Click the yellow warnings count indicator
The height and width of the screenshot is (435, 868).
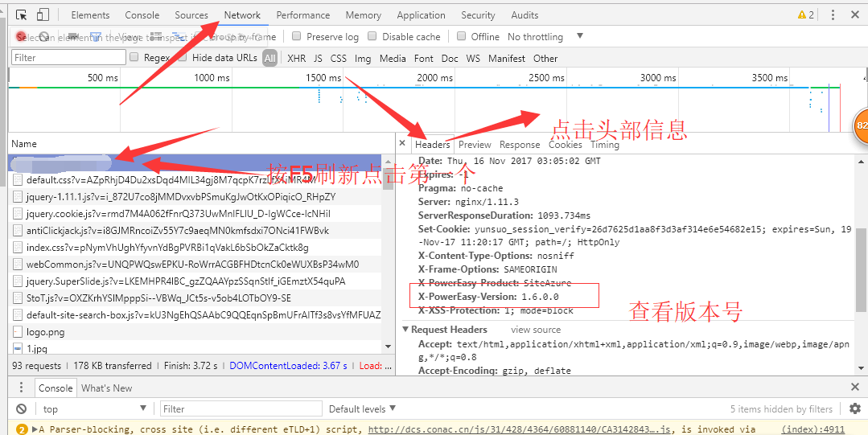pyautogui.click(x=805, y=15)
